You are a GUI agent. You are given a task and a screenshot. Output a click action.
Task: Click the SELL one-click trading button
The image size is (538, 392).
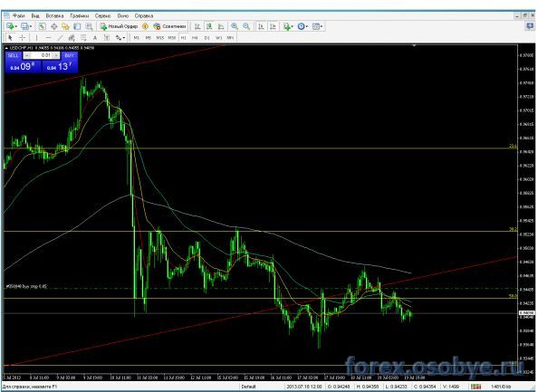(x=14, y=55)
